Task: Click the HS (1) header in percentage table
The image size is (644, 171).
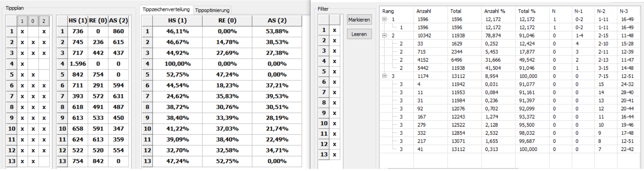Action: pos(177,20)
